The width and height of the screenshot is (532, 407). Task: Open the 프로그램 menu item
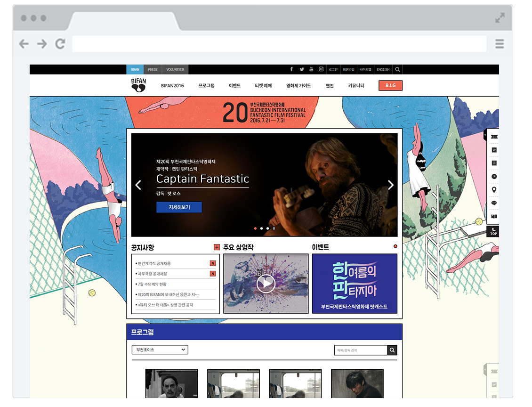tap(206, 86)
